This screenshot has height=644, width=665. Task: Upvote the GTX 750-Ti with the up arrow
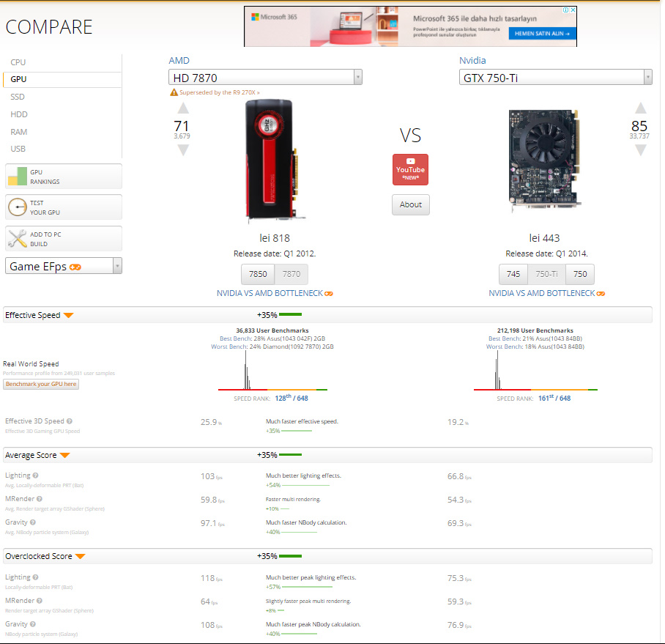coord(640,108)
